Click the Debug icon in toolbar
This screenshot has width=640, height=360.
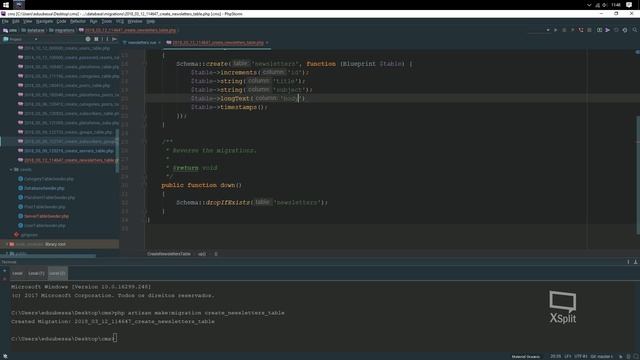[x=564, y=30]
